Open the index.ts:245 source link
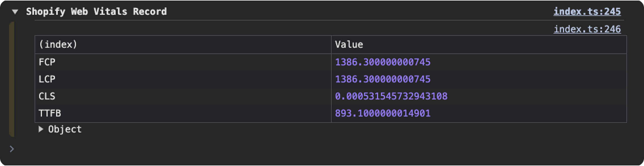Image resolution: width=644 pixels, height=166 pixels. click(587, 11)
